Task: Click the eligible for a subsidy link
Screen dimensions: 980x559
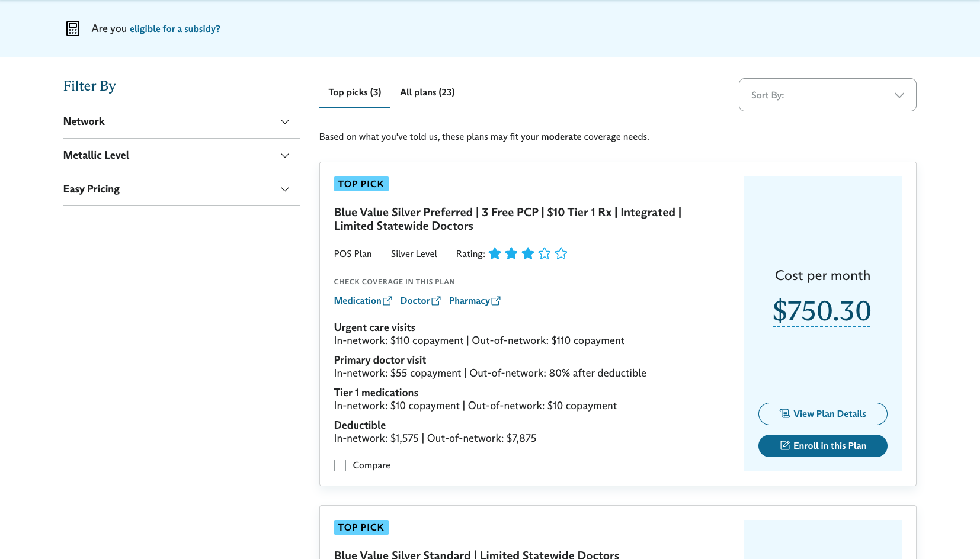Action: [175, 28]
